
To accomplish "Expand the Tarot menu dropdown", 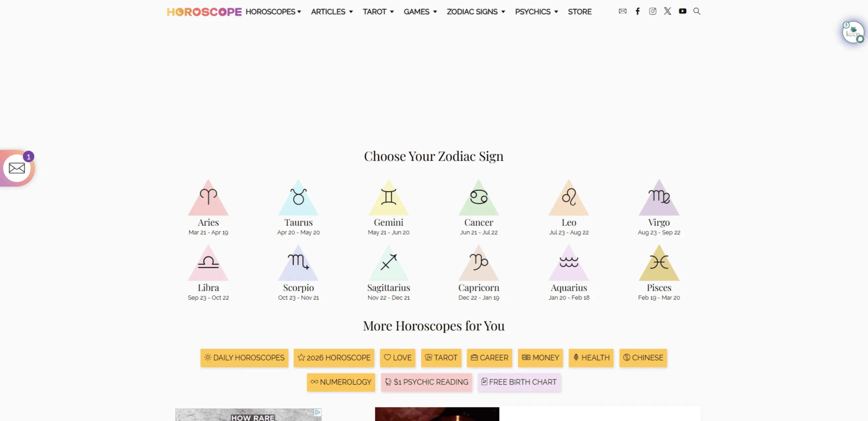I will click(x=378, y=12).
